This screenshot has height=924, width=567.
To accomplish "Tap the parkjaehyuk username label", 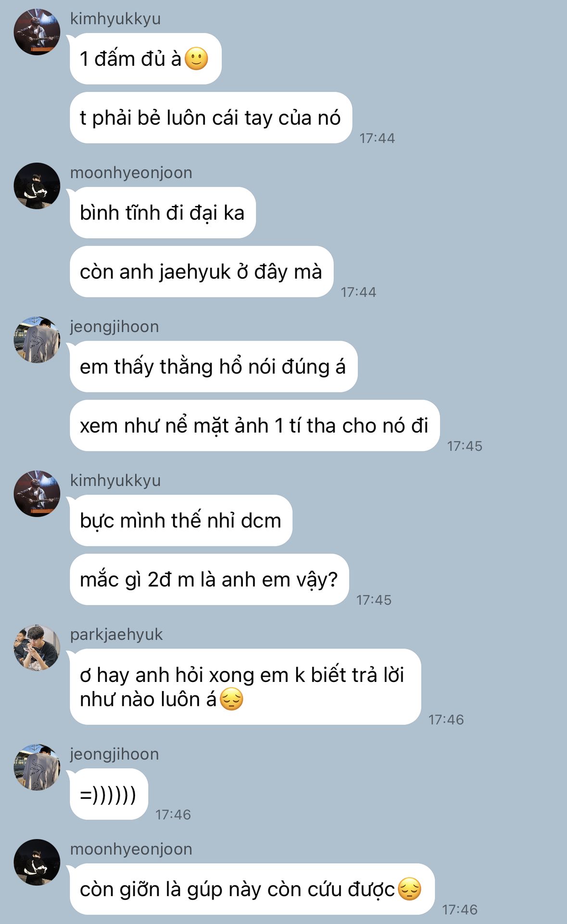I will pyautogui.click(x=116, y=634).
